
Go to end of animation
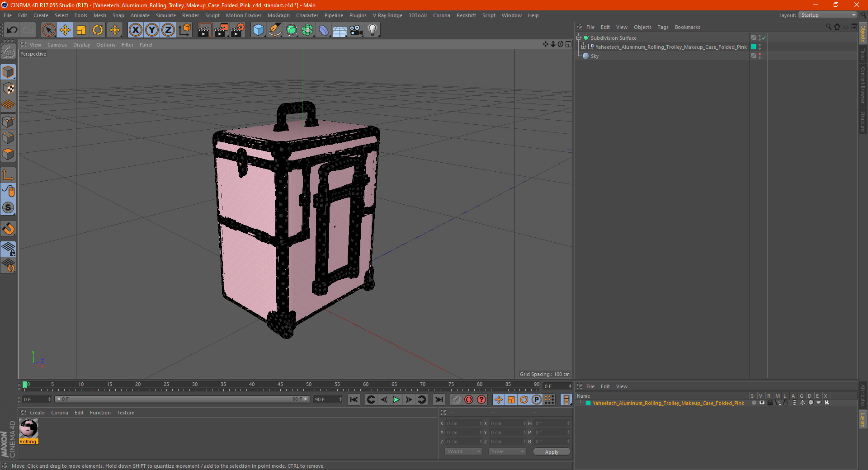point(439,399)
